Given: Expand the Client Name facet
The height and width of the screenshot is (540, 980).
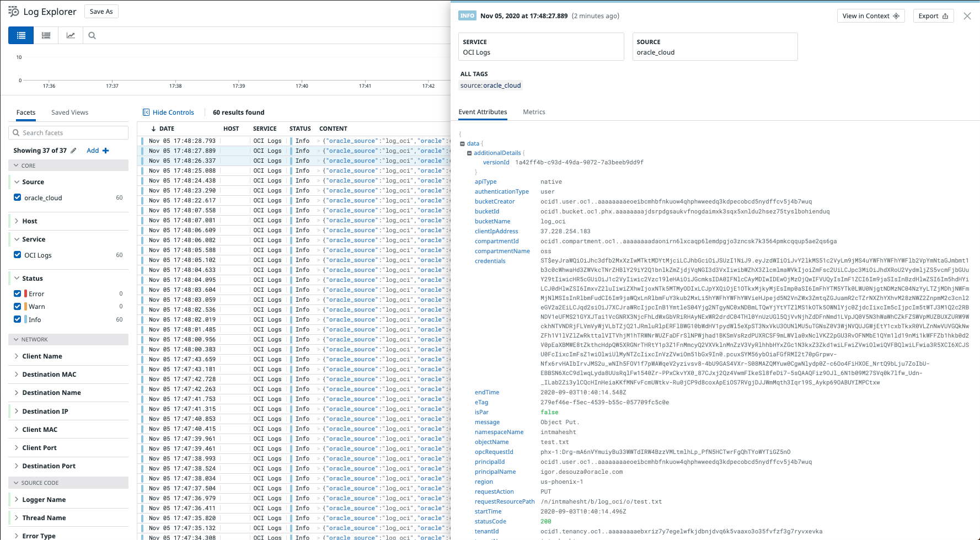Looking at the screenshot, I should click(x=17, y=356).
